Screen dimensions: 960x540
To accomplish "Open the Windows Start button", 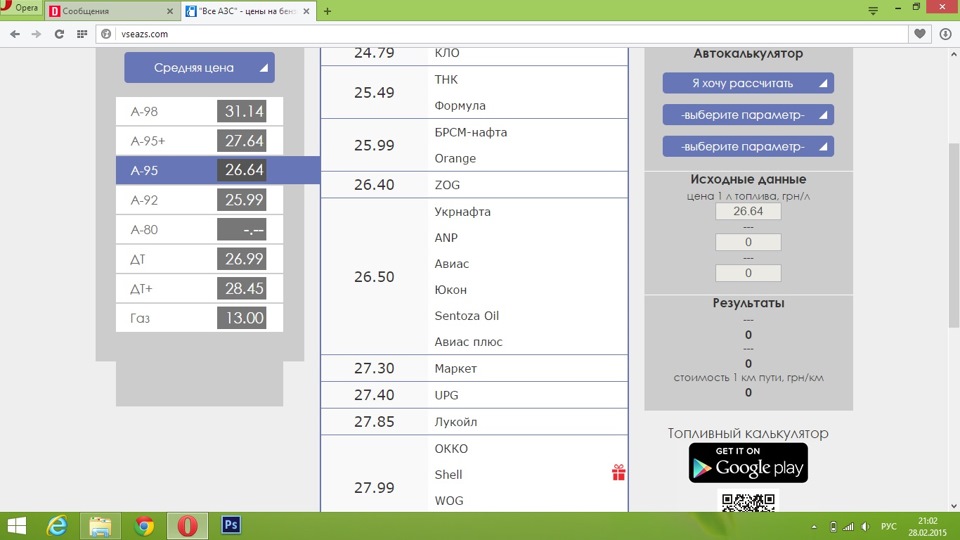I will [x=16, y=526].
